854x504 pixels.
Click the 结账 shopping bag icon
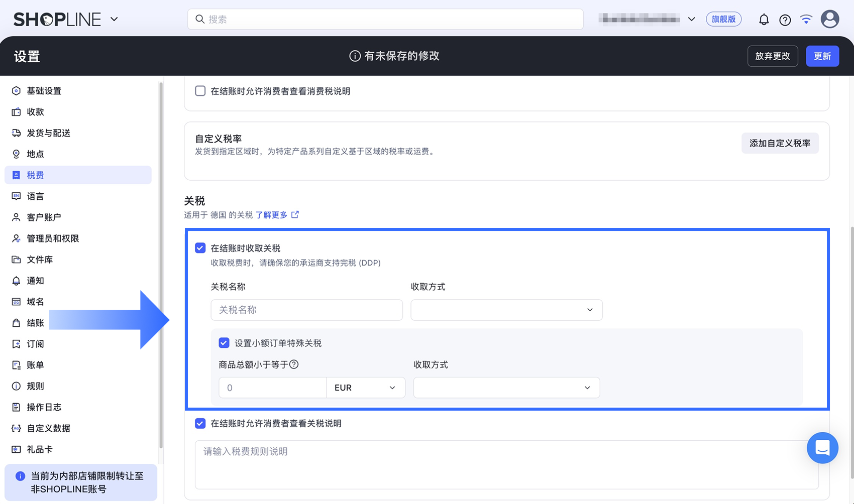tap(16, 323)
